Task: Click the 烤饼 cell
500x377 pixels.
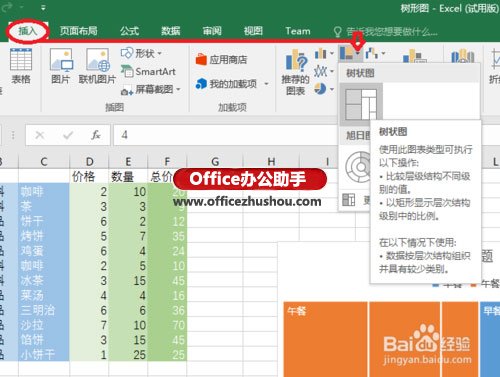Action: [x=44, y=236]
